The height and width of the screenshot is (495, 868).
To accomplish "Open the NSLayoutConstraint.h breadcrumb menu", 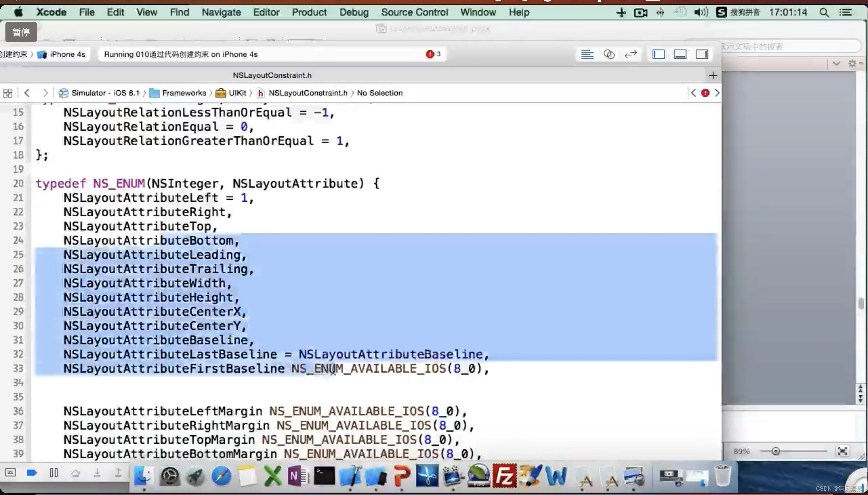I will [307, 93].
